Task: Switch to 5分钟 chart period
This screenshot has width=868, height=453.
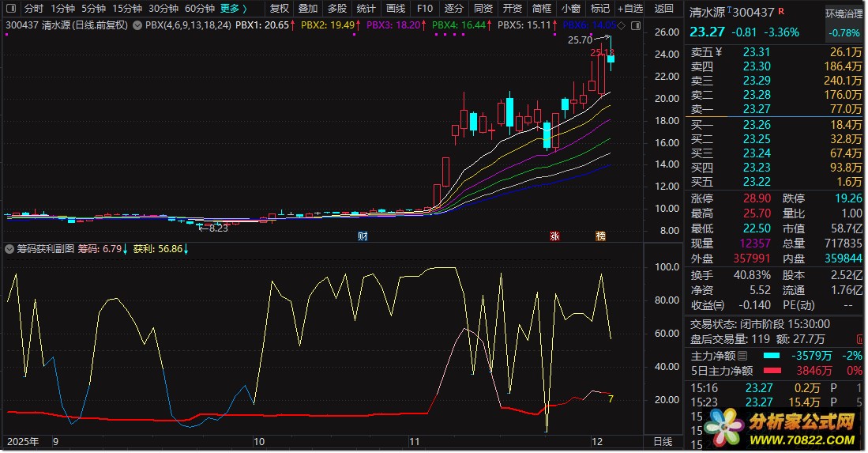Action: (x=93, y=9)
